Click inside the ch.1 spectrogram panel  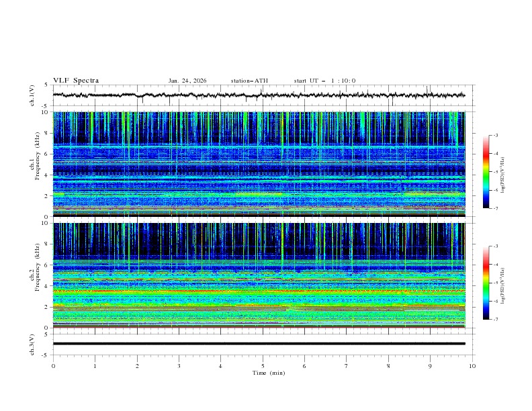coord(259,164)
